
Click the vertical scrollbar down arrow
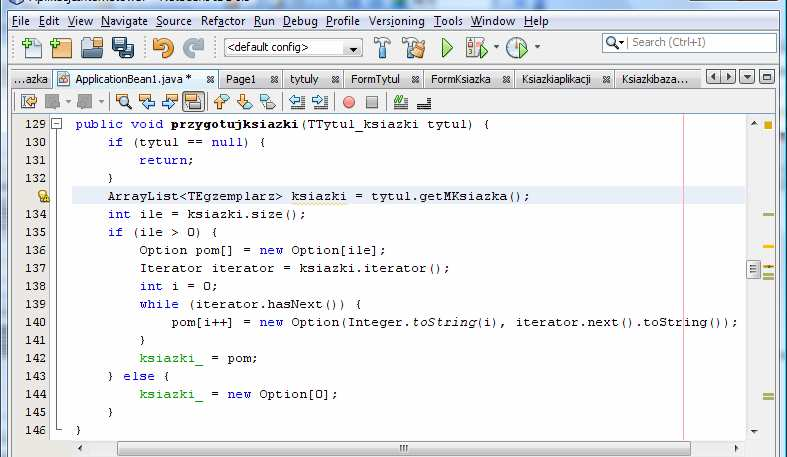754,431
